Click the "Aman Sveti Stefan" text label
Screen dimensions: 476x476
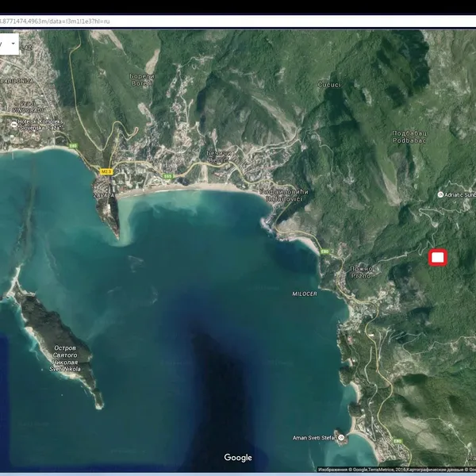click(x=314, y=438)
